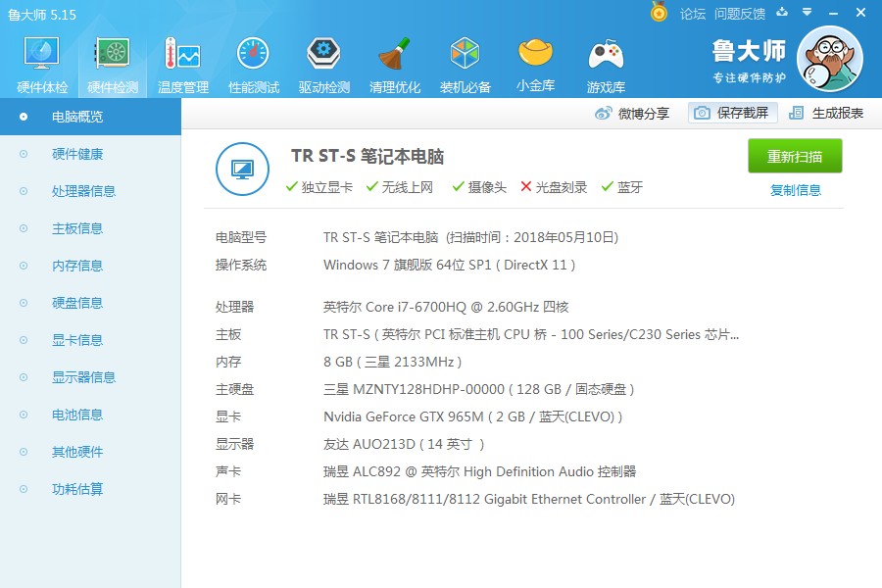Click the 蓝牙 feature label
Image resolution: width=882 pixels, height=588 pixels.
point(630,187)
